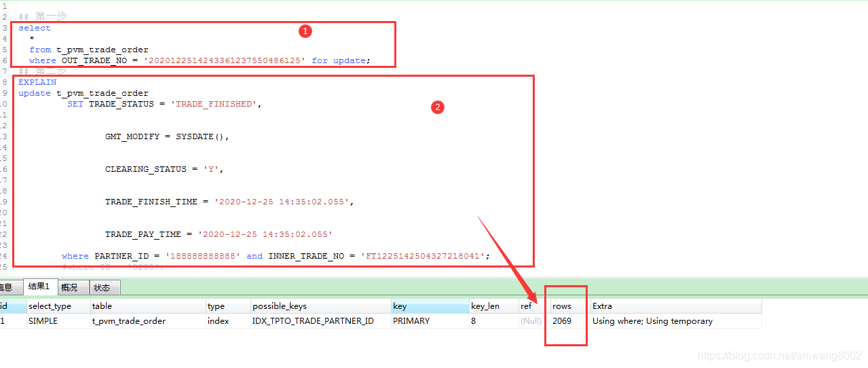Place cursor on CLEARING_STATUS = 'Y' line
Viewport: 868px width, 368px height.
165,169
